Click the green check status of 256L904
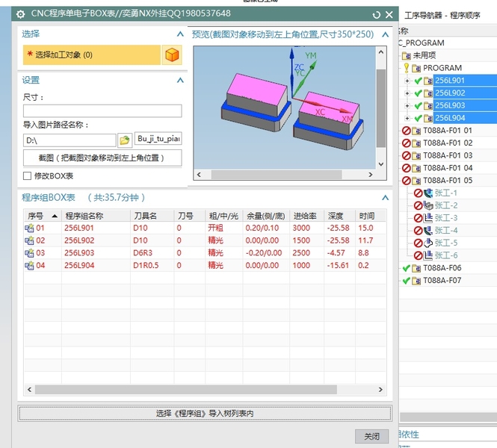 [x=418, y=118]
